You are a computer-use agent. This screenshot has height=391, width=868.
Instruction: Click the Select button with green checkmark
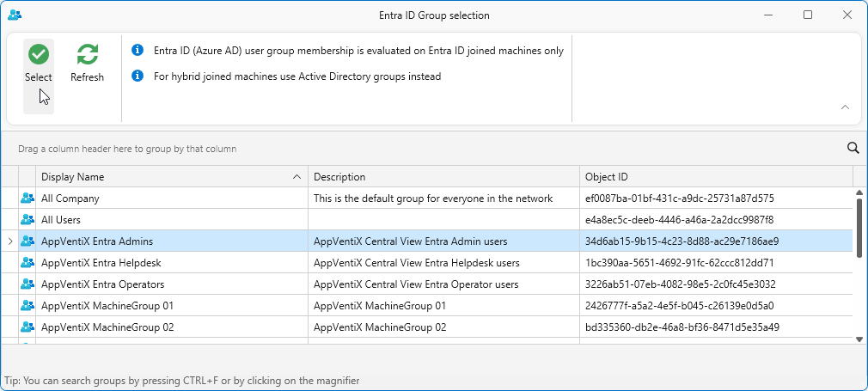pyautogui.click(x=38, y=76)
